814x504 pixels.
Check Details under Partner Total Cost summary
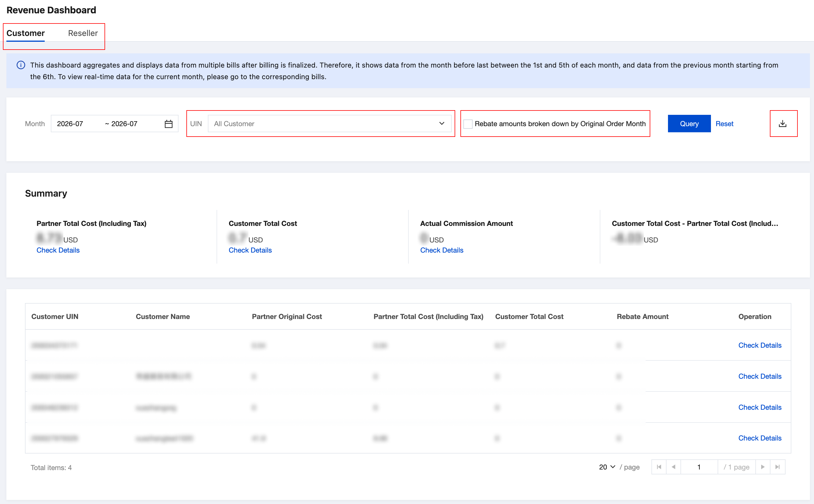58,250
